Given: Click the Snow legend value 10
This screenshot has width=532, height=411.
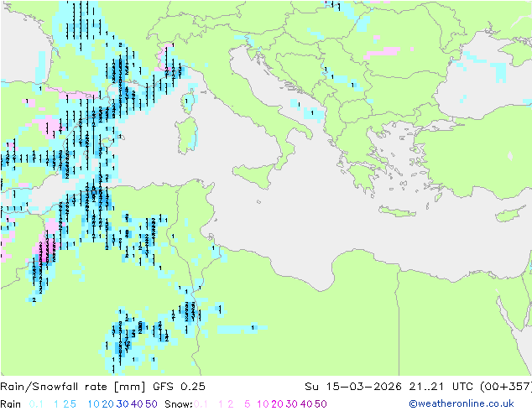Looking at the screenshot, I should coord(263,404).
